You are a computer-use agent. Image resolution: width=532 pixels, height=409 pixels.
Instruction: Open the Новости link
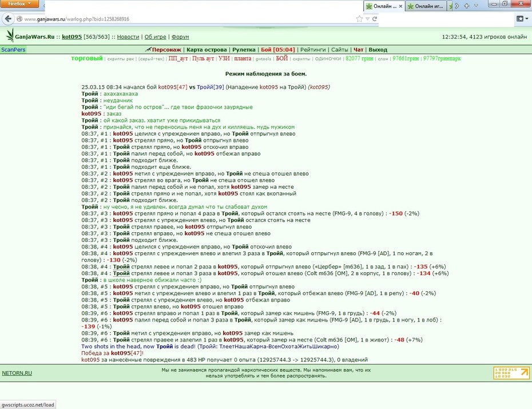click(x=128, y=37)
